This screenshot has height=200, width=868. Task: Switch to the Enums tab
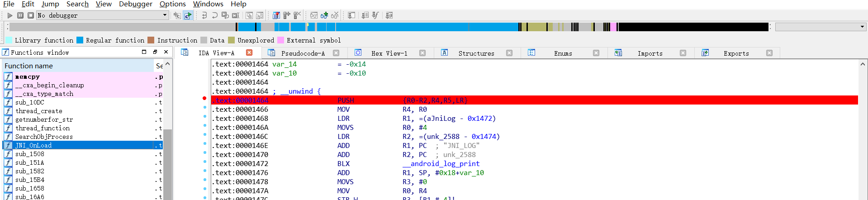563,53
